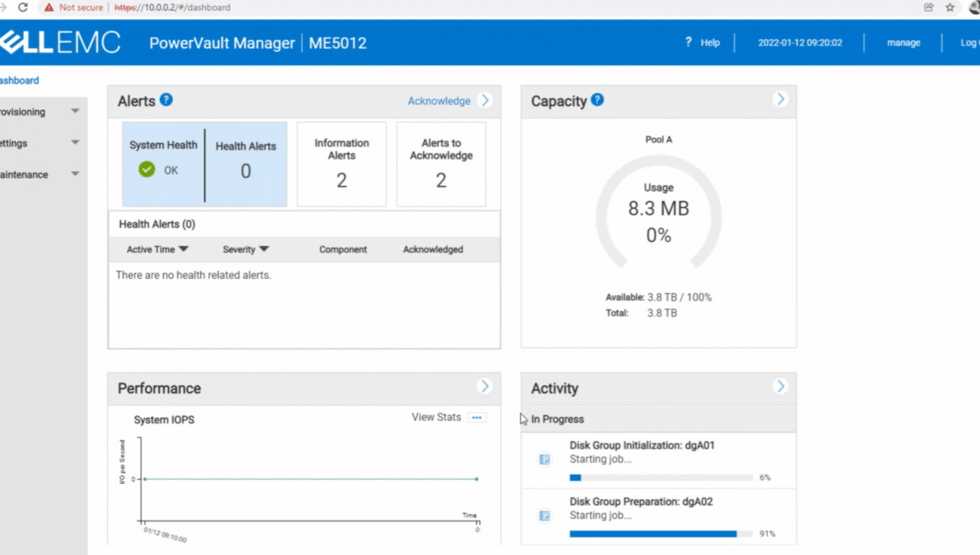This screenshot has width=980, height=555.
Task: Sort alerts by Active Time arrow
Action: (x=183, y=249)
